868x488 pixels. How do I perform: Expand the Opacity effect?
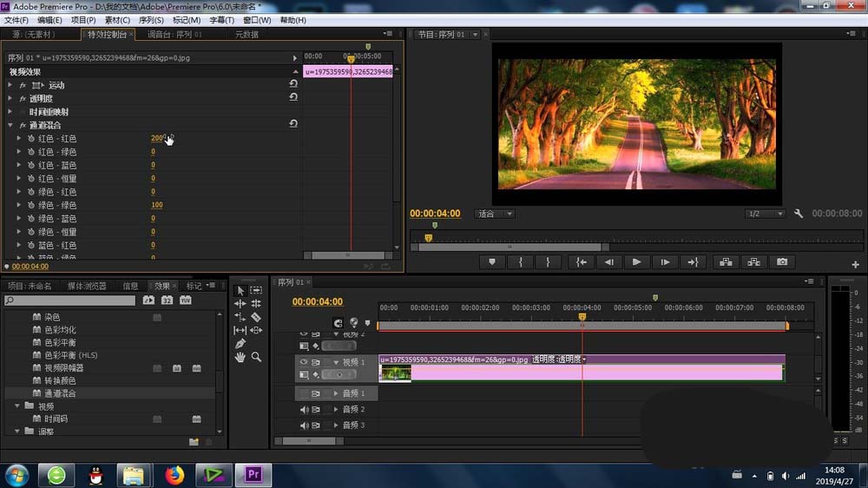[10, 98]
